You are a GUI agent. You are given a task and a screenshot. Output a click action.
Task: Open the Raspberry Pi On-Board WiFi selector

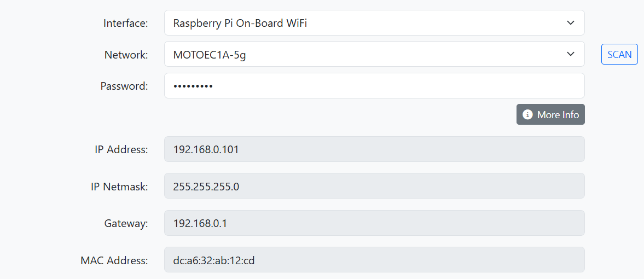[x=374, y=22]
